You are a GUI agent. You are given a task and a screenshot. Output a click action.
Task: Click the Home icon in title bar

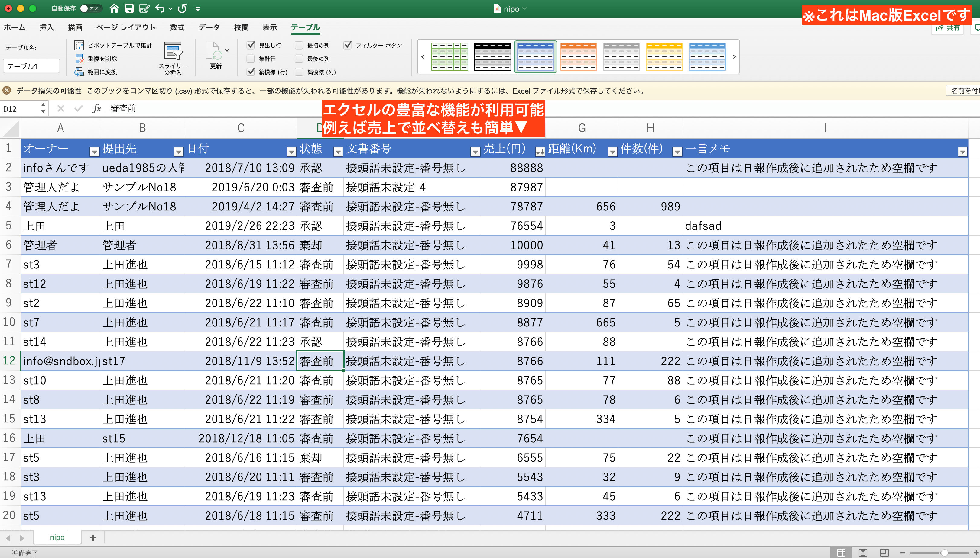coord(114,8)
